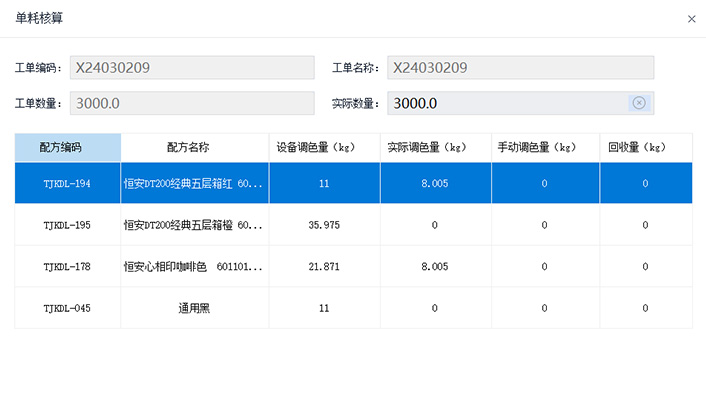
Task: Click the 设备调色量 value 11 in the TJKDL-194 row
Action: tap(325, 183)
